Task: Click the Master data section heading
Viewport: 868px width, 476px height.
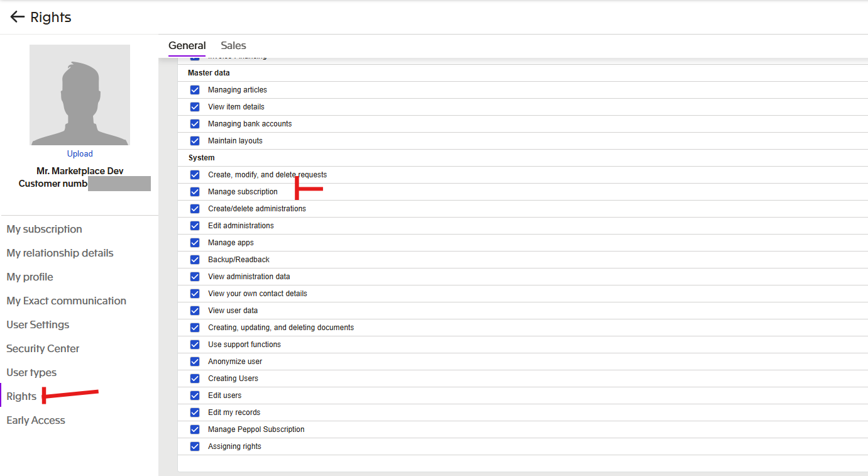Action: pyautogui.click(x=209, y=73)
